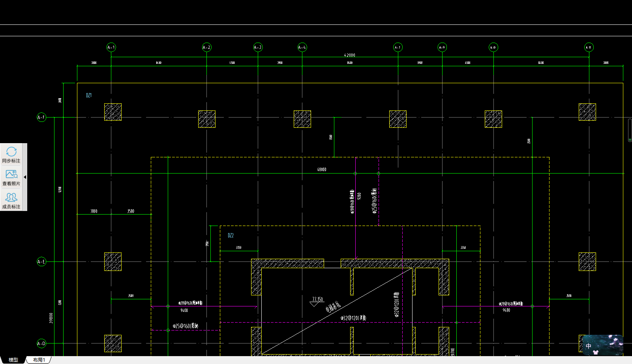Click the 成员标注 member annotation icon
Viewport: 632px width, 364px height.
point(11,197)
